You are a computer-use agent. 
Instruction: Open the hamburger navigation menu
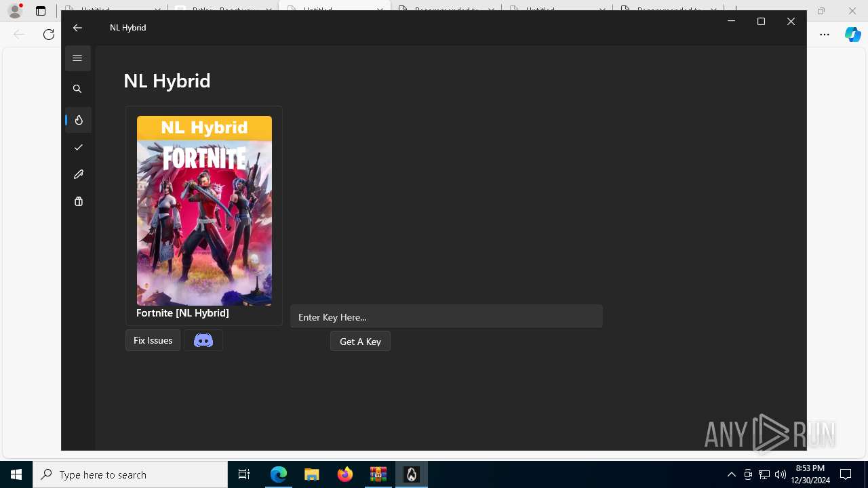point(77,58)
